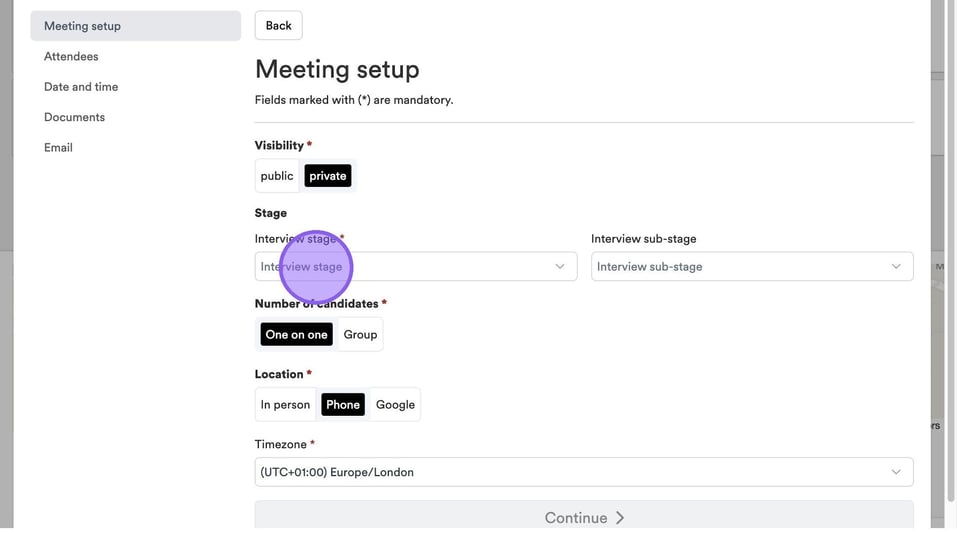Open the Email section
957x534 pixels.
(x=58, y=148)
